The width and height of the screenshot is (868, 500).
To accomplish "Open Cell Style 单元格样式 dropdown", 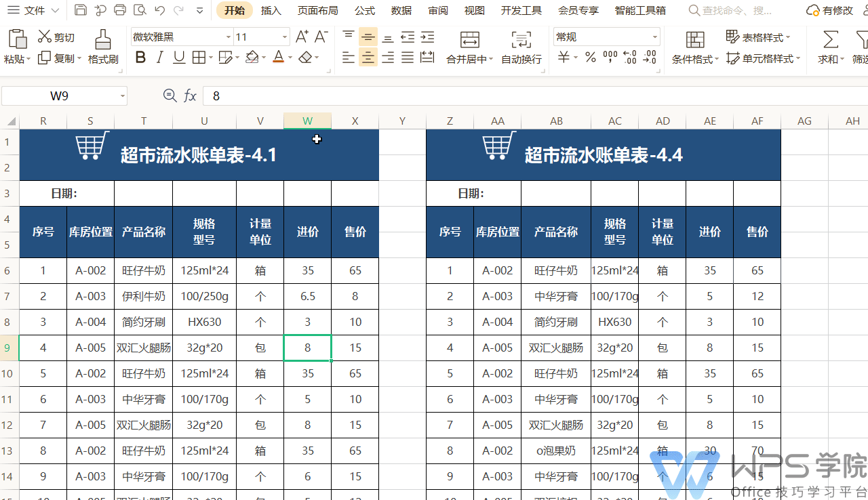I will (x=763, y=59).
